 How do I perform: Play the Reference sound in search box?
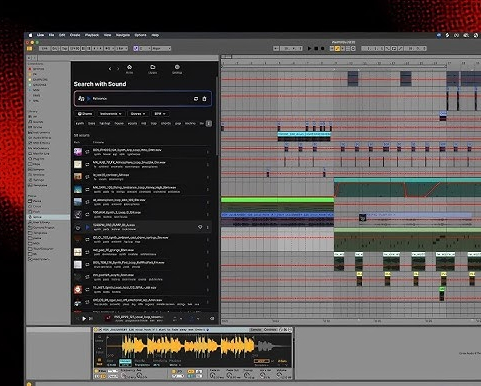tap(89, 99)
